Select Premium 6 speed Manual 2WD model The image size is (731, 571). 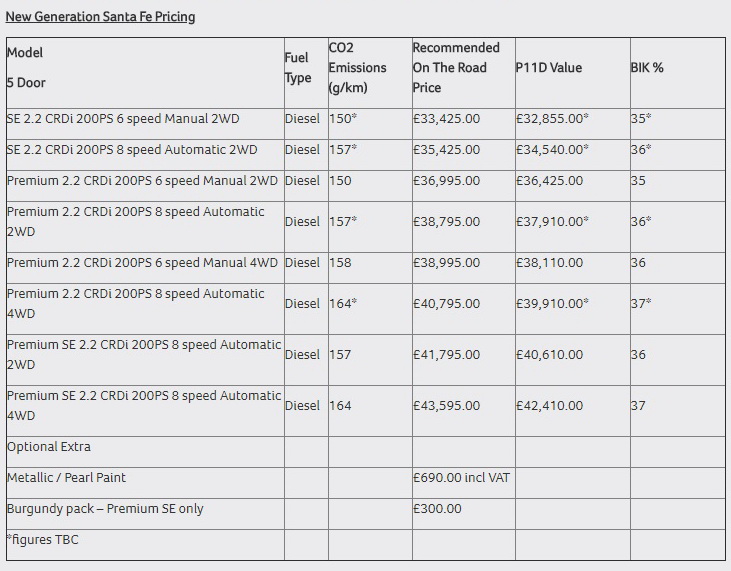[142, 181]
